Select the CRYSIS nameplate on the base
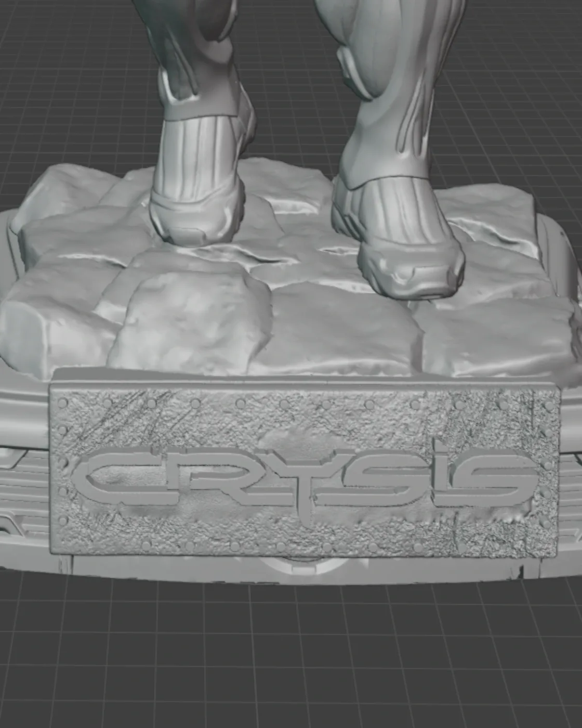This screenshot has height=728, width=582. (x=305, y=471)
